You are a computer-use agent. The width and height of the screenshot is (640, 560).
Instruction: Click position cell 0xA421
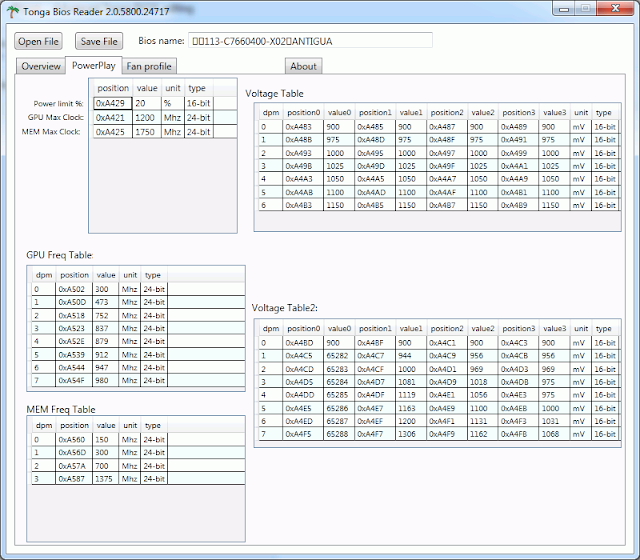(113, 118)
